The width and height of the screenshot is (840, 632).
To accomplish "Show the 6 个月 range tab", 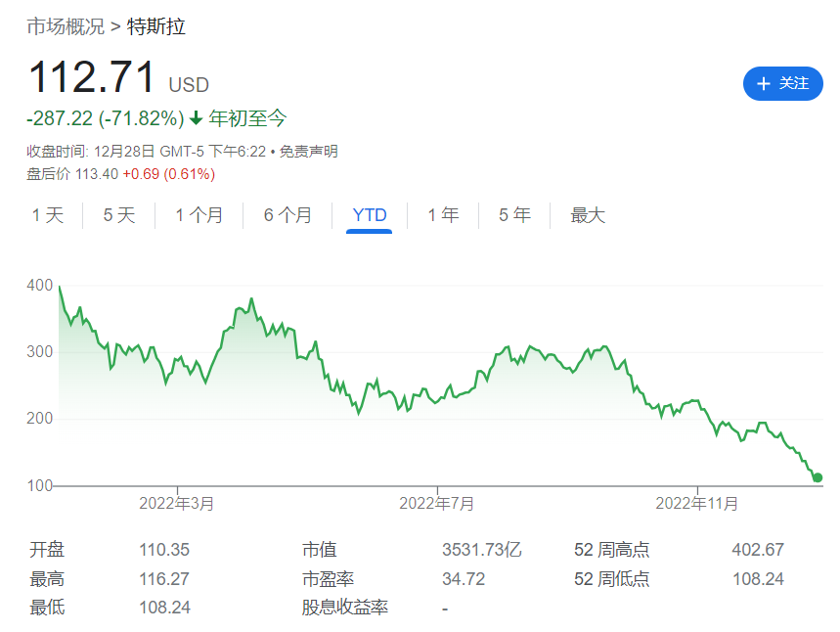I will 287,215.
